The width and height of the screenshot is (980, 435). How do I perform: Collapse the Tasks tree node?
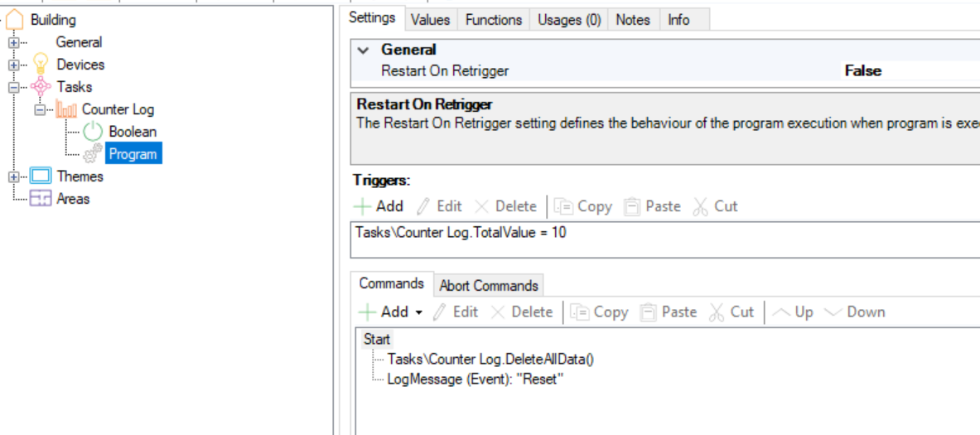(14, 87)
